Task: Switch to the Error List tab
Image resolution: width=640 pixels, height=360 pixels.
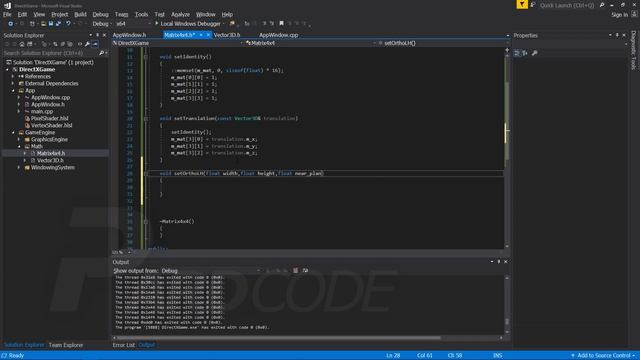Action: pyautogui.click(x=124, y=345)
